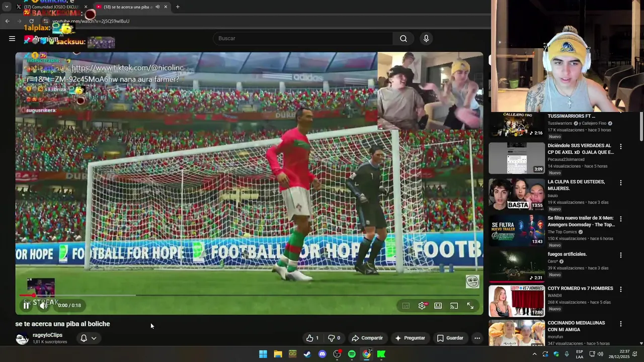
Task: Open OBS Studio from the taskbar
Action: pyautogui.click(x=337, y=354)
